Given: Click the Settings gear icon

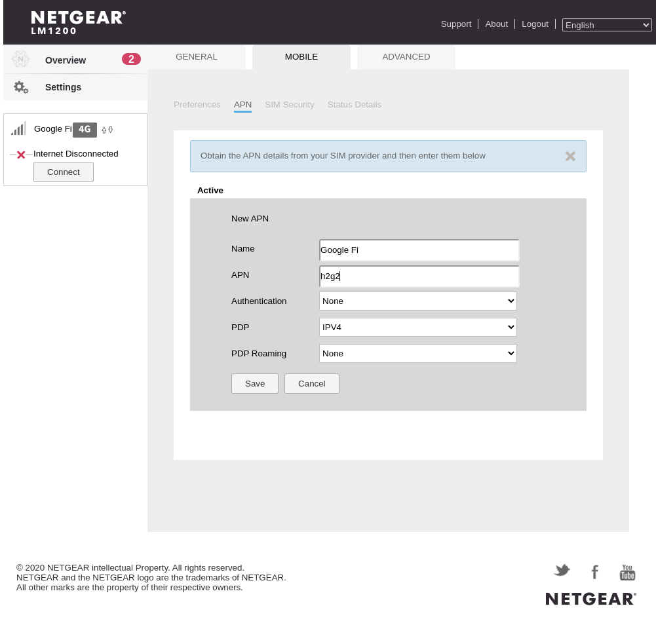Looking at the screenshot, I should click(20, 87).
